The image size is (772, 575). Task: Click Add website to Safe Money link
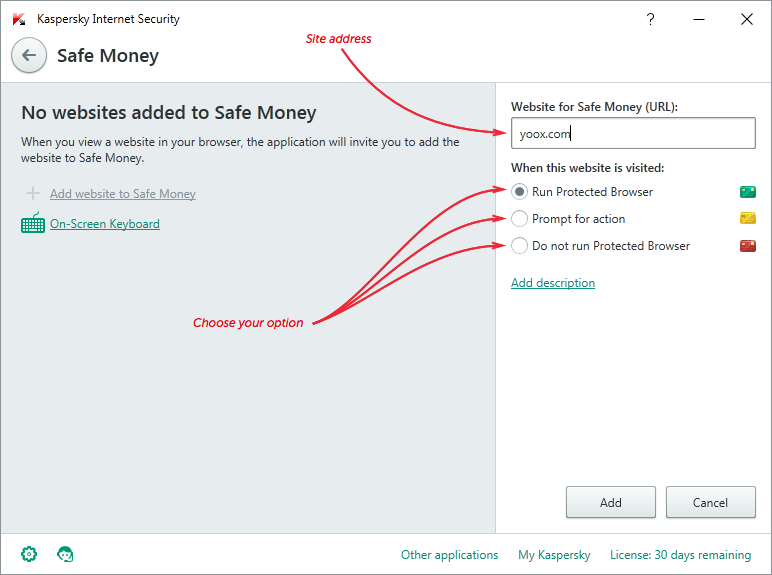point(123,193)
